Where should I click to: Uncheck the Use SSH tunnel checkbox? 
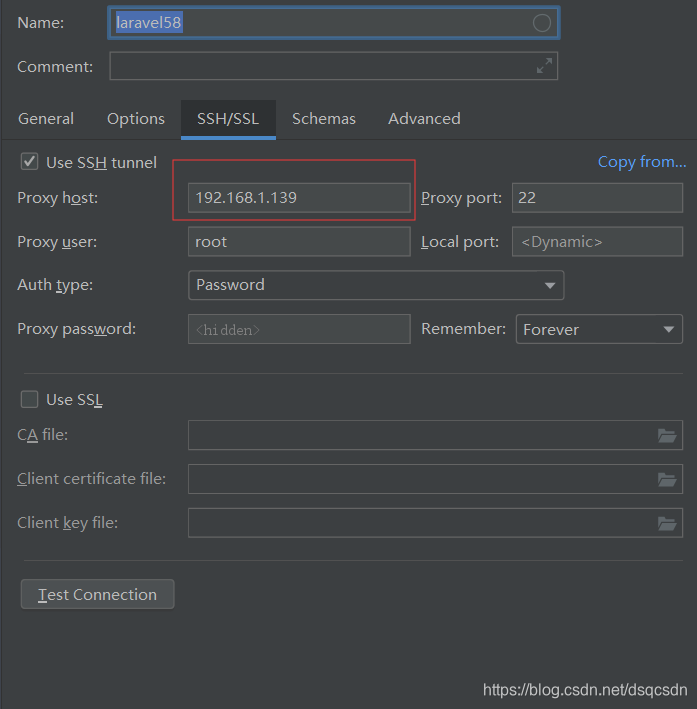29,162
